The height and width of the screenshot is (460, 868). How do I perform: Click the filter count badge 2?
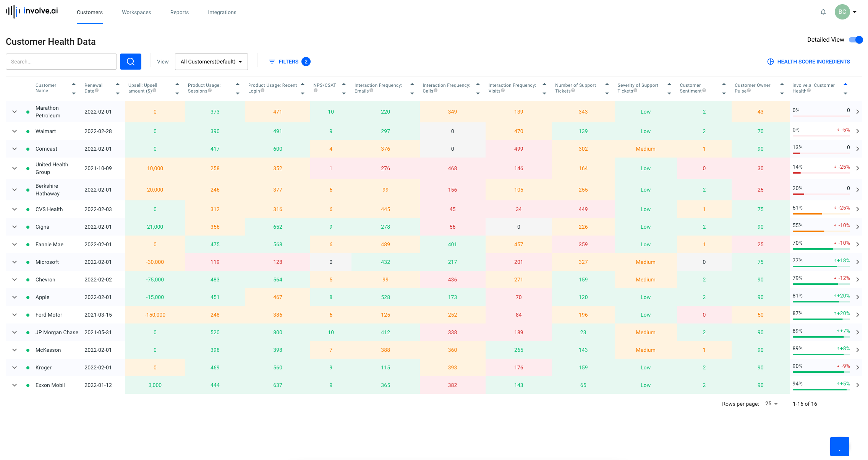(306, 62)
